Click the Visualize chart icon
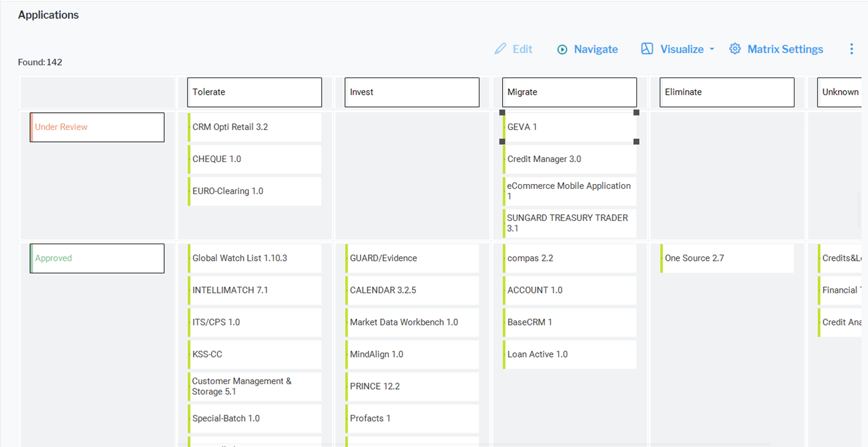Image resolution: width=868 pixels, height=447 pixels. (x=647, y=49)
